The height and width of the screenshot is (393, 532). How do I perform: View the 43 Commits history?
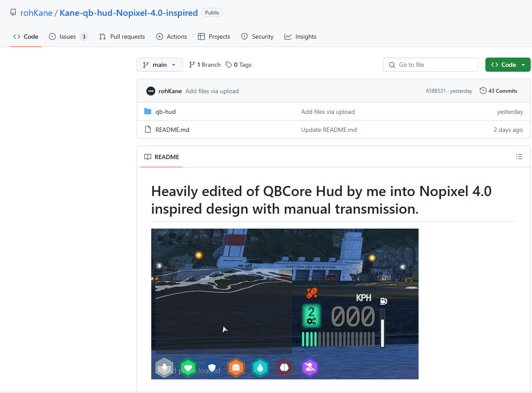(498, 91)
